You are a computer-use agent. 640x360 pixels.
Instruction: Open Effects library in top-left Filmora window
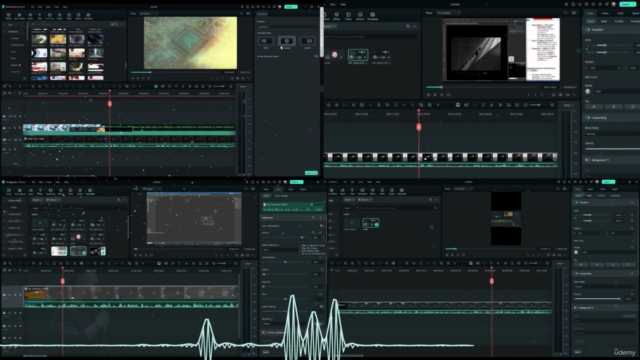click(x=60, y=16)
